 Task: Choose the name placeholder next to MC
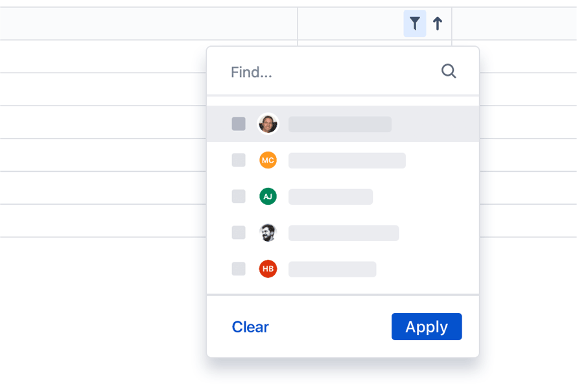point(347,160)
